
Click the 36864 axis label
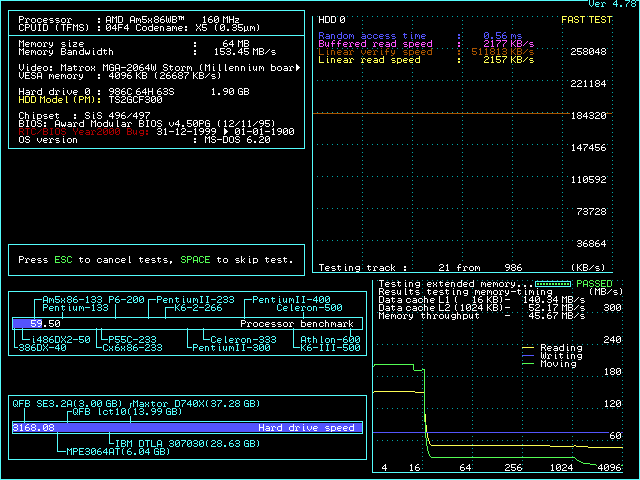591,244
